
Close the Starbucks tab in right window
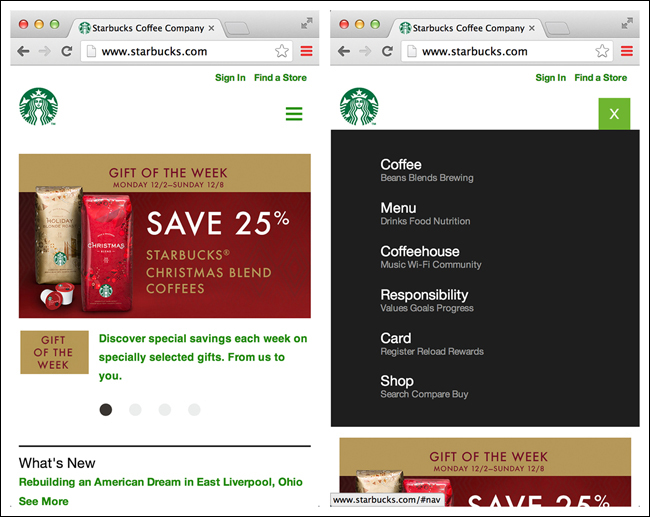(x=532, y=28)
